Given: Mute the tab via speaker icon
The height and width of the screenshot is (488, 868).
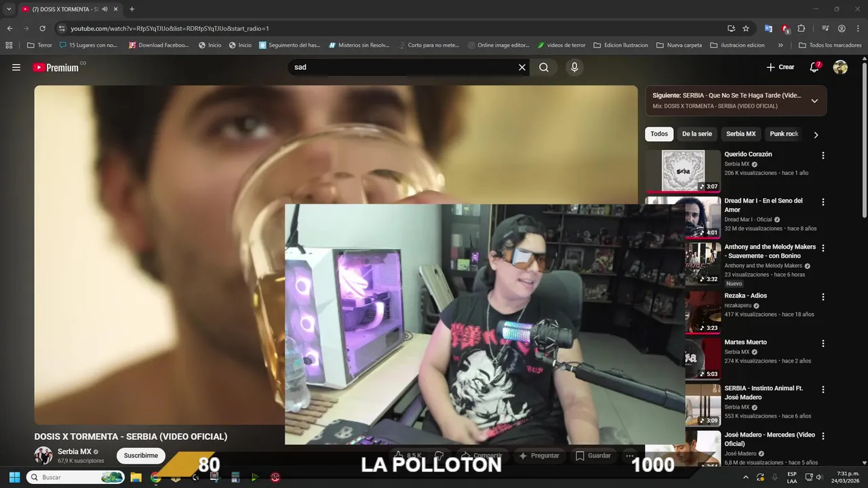Looking at the screenshot, I should pyautogui.click(x=104, y=9).
